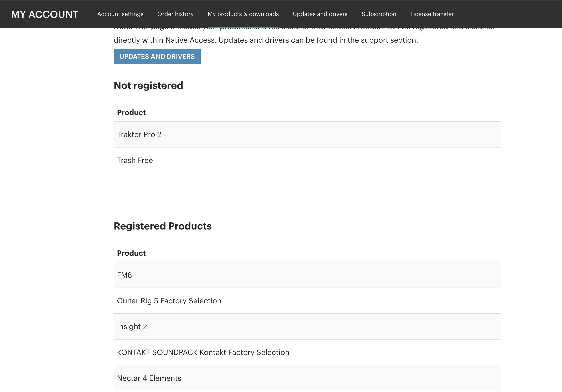Open Updates and drivers nav item
The image size is (562, 392).
tap(320, 14)
